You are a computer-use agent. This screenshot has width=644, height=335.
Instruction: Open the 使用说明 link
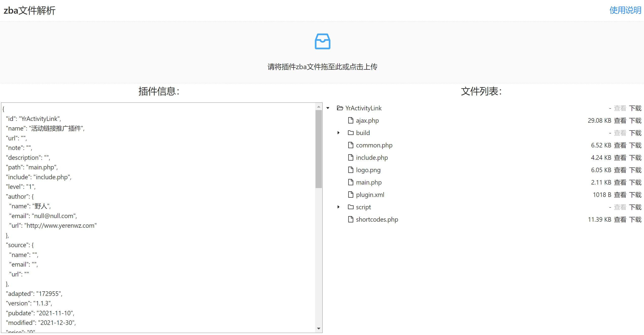(x=625, y=10)
